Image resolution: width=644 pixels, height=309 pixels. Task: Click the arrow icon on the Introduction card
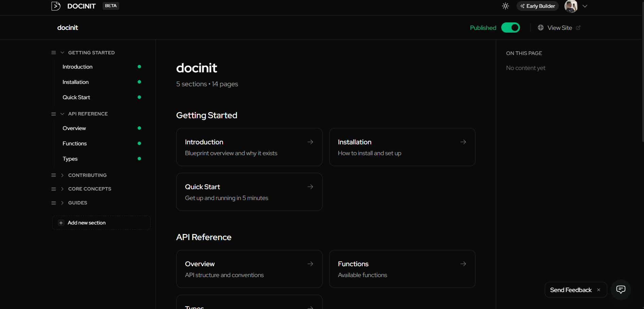[310, 142]
